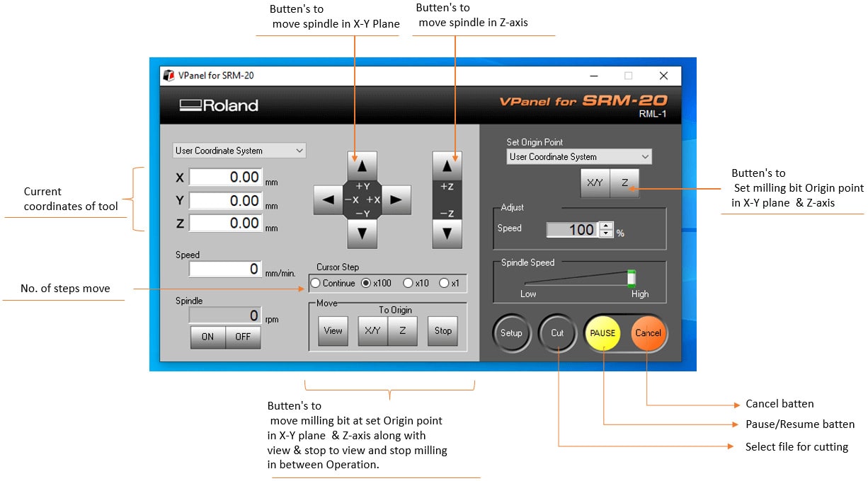Move spindle in -Y direction with down arrow
This screenshot has height=481, width=868.
tap(362, 233)
